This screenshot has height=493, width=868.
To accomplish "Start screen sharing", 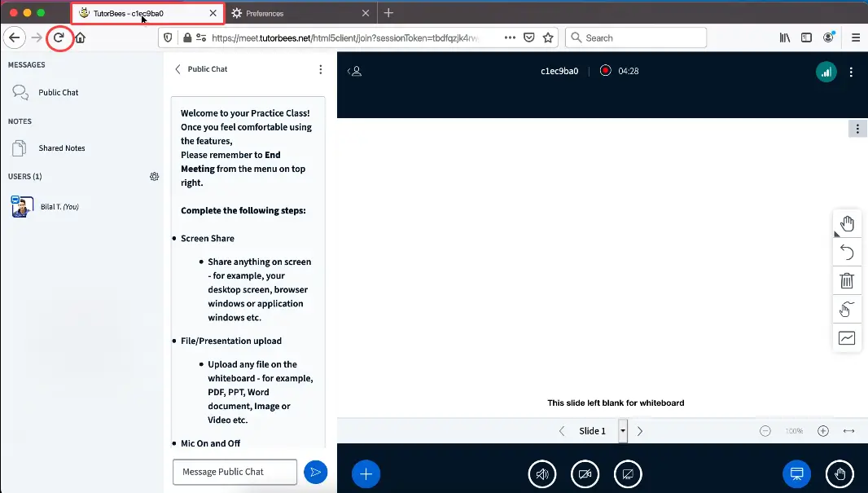I will click(x=627, y=473).
